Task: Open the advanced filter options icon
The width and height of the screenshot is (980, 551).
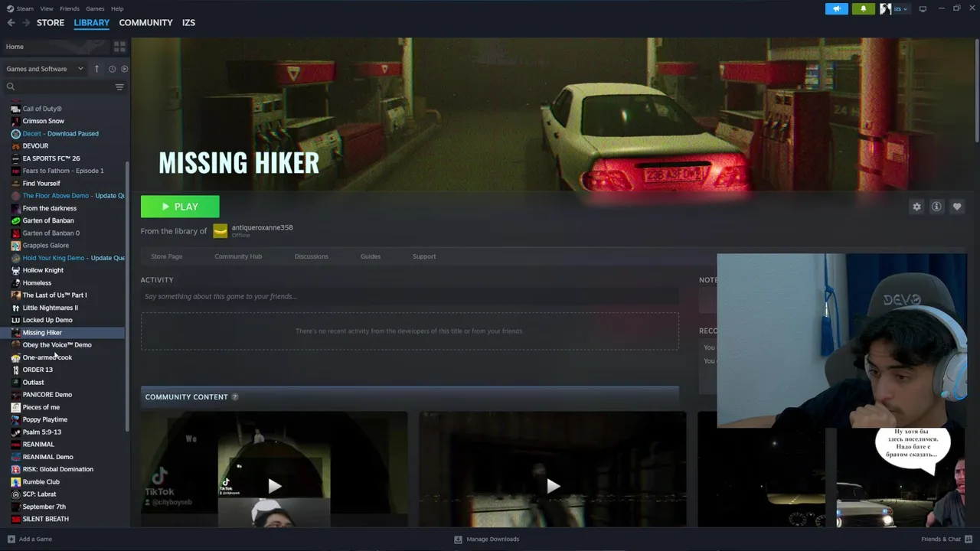Action: coord(119,86)
